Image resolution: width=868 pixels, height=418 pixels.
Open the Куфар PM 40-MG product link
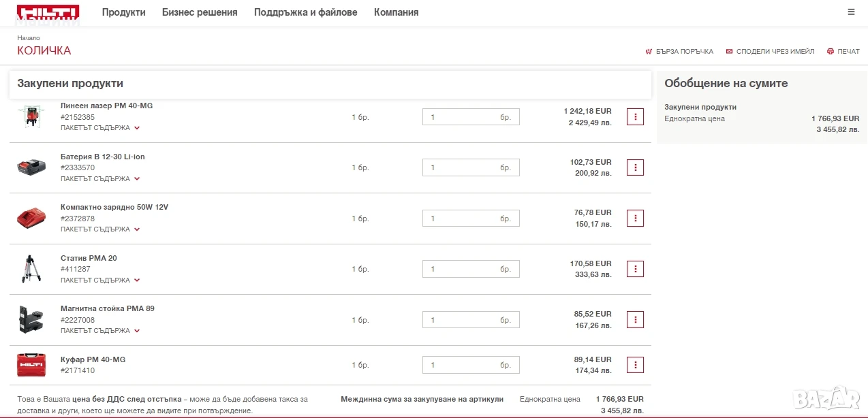pyautogui.click(x=93, y=359)
